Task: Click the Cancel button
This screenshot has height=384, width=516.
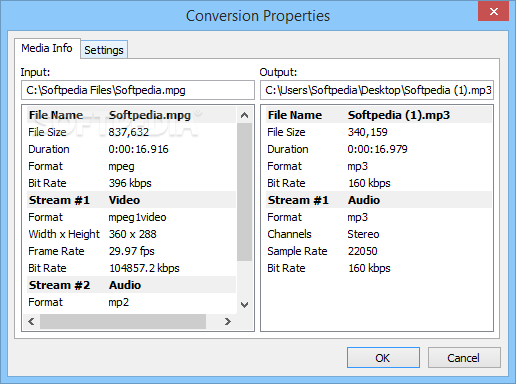Action: 464,358
